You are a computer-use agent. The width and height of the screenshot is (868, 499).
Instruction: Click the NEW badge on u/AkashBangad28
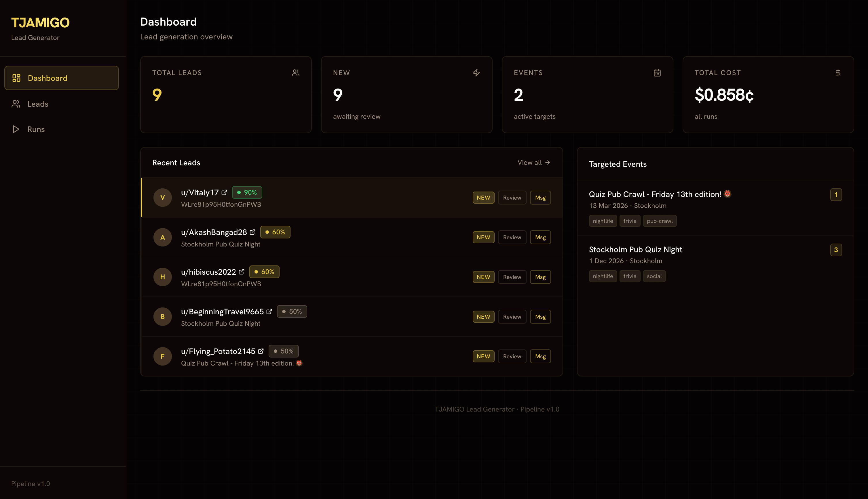[x=483, y=237]
